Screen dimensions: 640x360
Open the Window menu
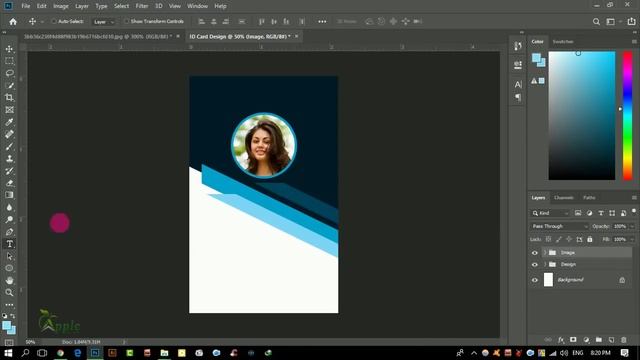click(197, 6)
